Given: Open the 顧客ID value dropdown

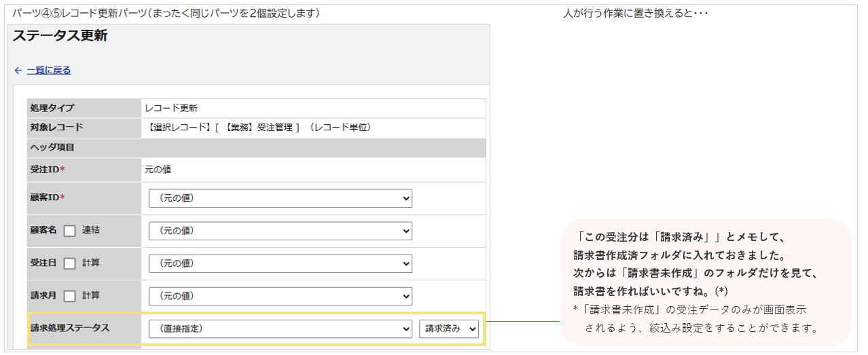Looking at the screenshot, I should click(281, 198).
